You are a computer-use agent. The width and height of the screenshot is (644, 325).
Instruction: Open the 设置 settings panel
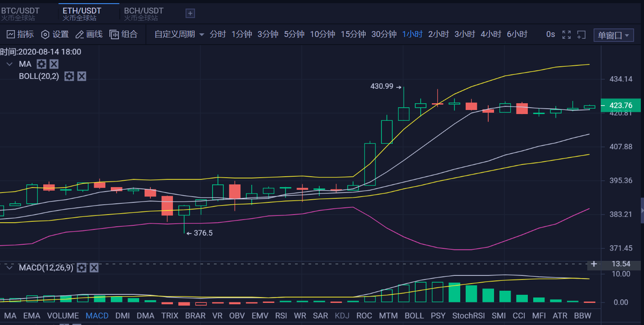pos(55,34)
